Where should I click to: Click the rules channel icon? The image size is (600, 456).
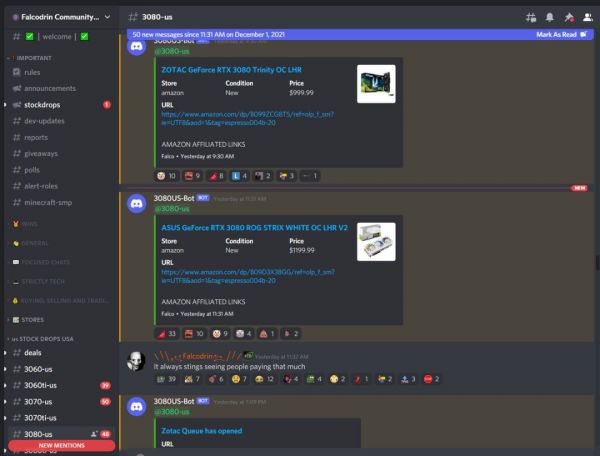pyautogui.click(x=16, y=72)
